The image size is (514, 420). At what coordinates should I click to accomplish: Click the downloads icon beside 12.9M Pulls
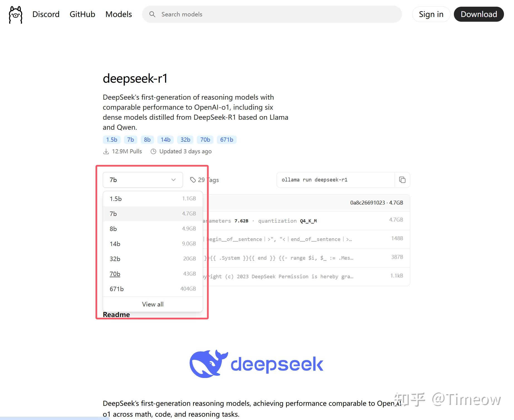[x=106, y=151]
